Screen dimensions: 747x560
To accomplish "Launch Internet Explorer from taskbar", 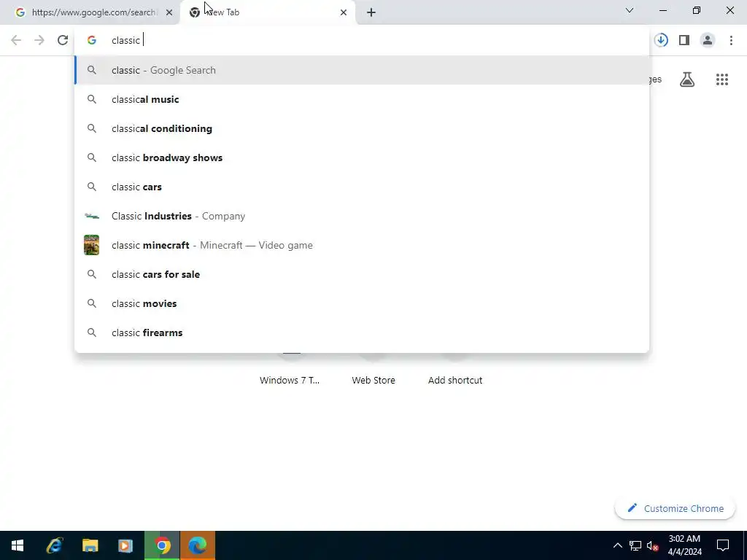I will (54, 545).
